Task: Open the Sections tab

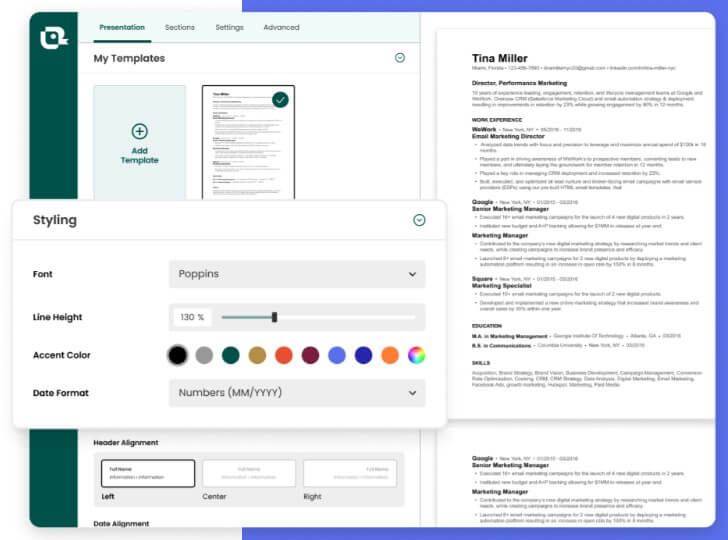Action: click(x=180, y=27)
